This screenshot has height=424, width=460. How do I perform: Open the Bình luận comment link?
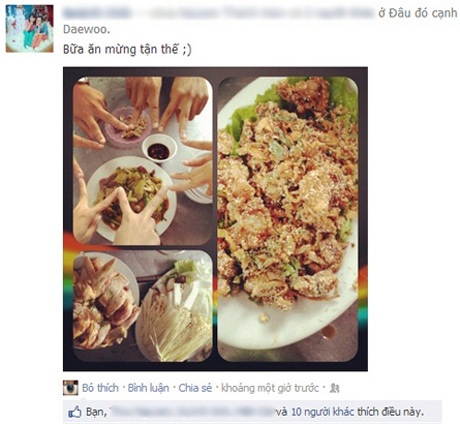(x=148, y=388)
